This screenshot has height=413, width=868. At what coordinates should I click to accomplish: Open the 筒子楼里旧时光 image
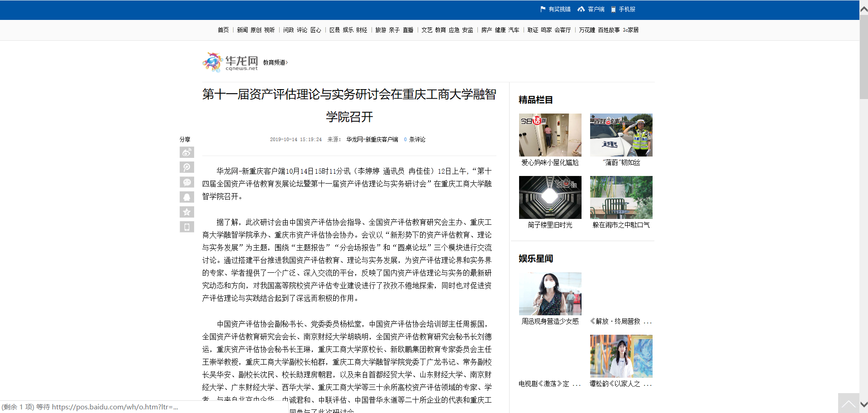coord(550,197)
